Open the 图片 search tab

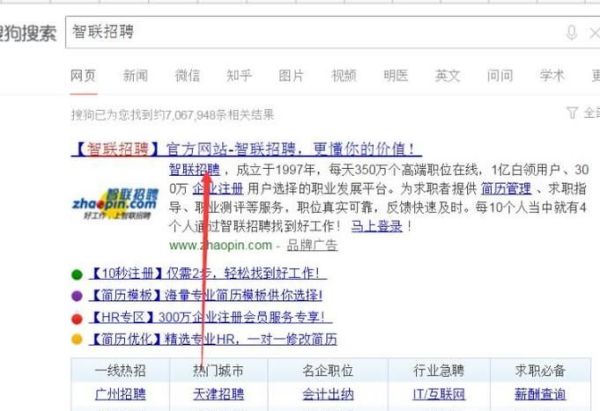click(x=291, y=75)
